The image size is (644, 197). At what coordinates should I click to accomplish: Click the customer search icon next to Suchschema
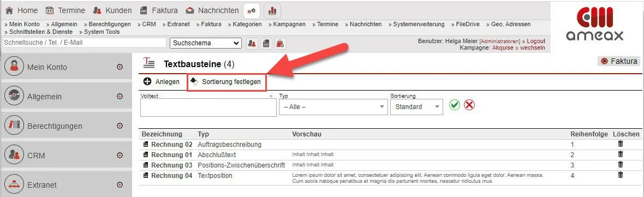coord(252,43)
